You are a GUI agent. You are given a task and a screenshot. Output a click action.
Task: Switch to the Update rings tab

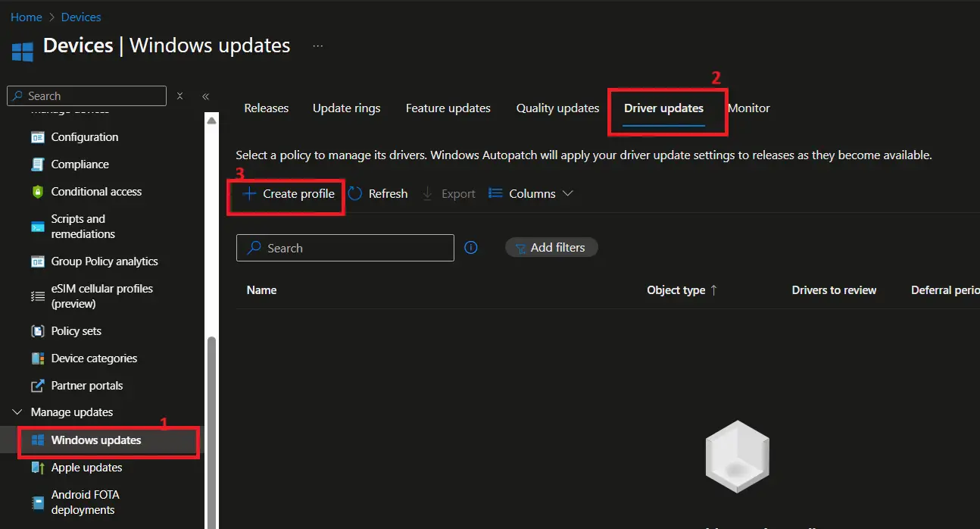point(347,108)
